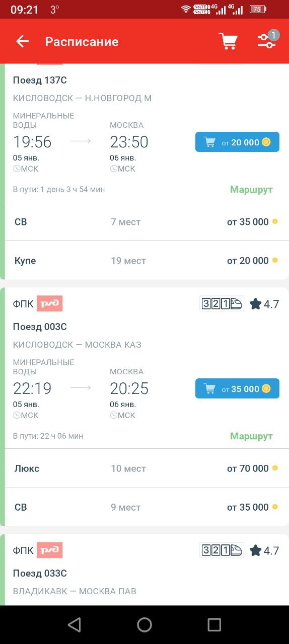
Task: Open the shopping cart icon in header
Action: pos(228,41)
